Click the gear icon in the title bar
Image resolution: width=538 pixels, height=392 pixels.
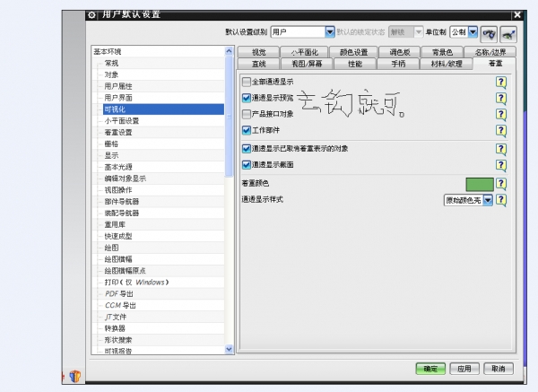click(x=91, y=14)
